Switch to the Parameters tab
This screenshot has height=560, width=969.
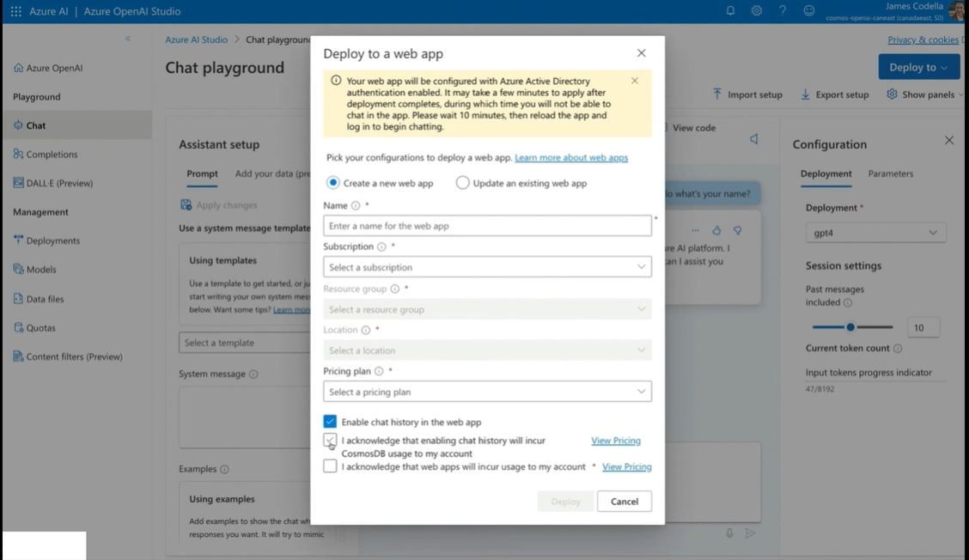pyautogui.click(x=890, y=173)
